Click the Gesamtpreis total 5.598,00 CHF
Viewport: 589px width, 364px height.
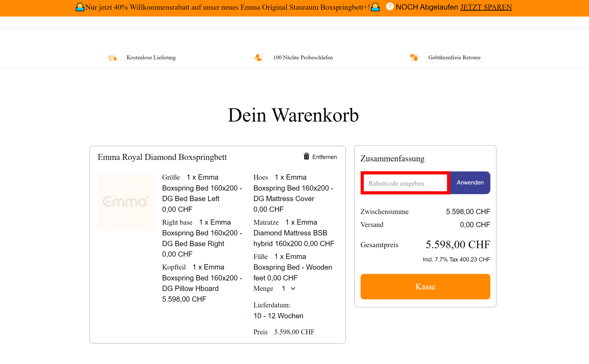(x=458, y=244)
